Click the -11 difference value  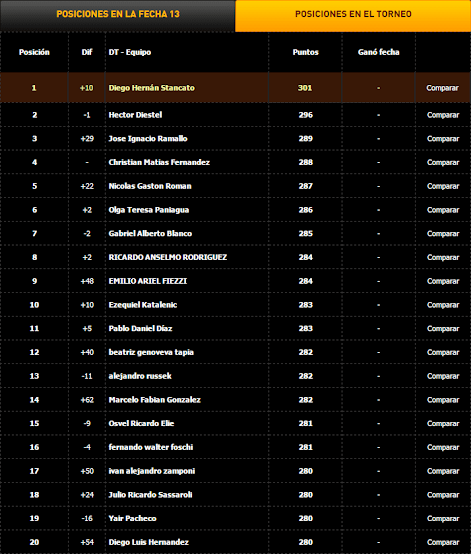(x=87, y=376)
